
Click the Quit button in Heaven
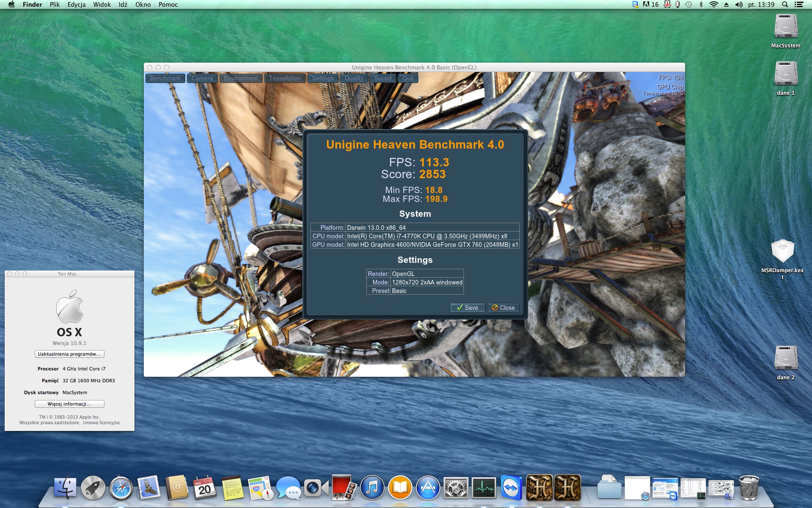click(x=408, y=78)
